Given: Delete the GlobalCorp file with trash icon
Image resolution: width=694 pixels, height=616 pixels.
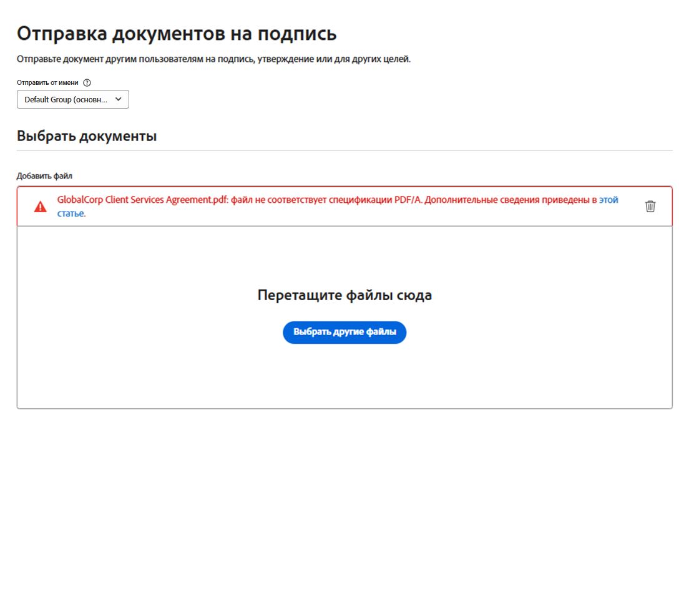Looking at the screenshot, I should click(650, 206).
